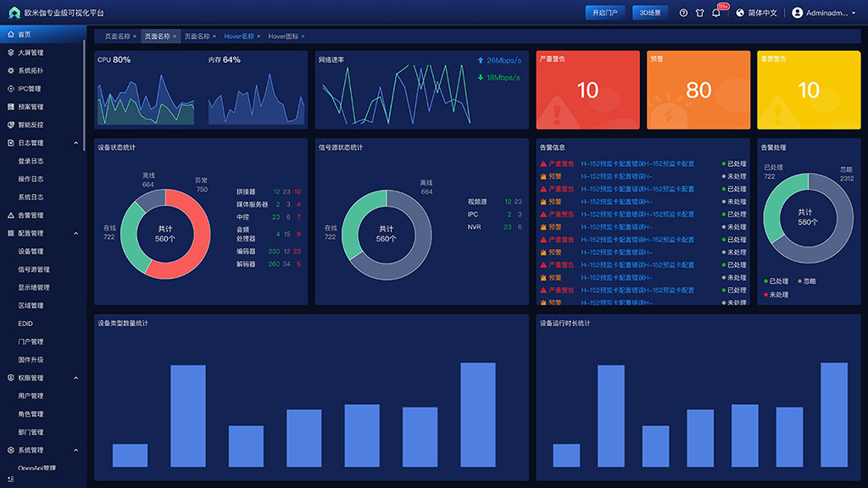Screen dimensions: 868x488
Task: Click the help question mark icon
Action: click(x=684, y=13)
